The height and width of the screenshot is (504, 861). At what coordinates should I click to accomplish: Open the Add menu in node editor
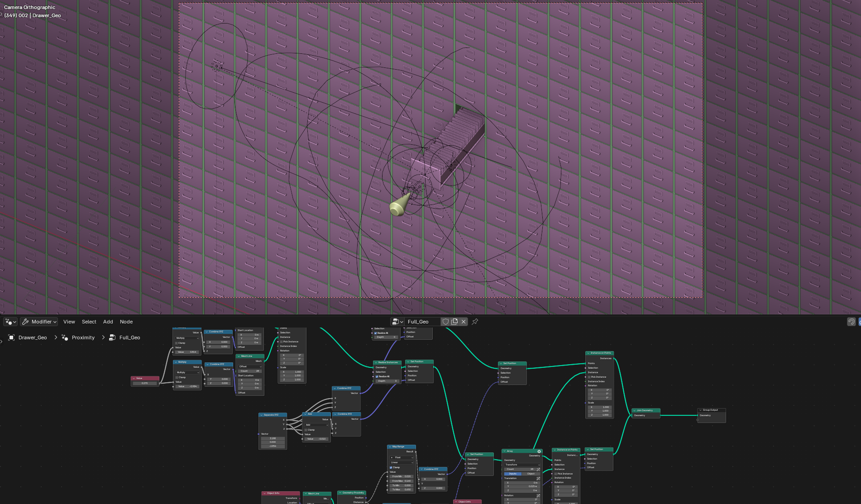point(108,322)
